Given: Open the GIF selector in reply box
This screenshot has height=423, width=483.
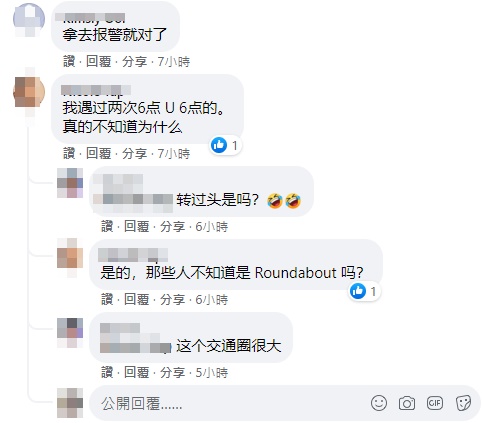Looking at the screenshot, I should point(435,403).
